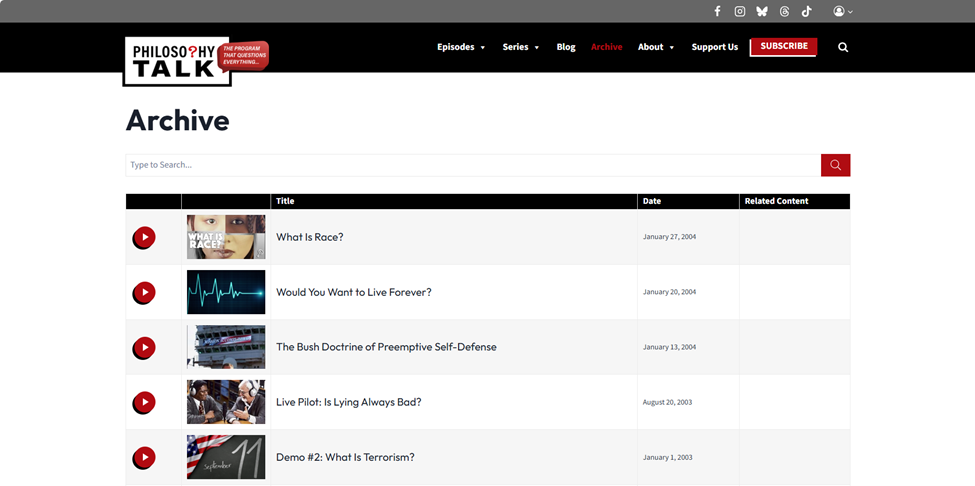The height and width of the screenshot is (486, 975).
Task: Expand the About dropdown menu
Action: coord(656,47)
